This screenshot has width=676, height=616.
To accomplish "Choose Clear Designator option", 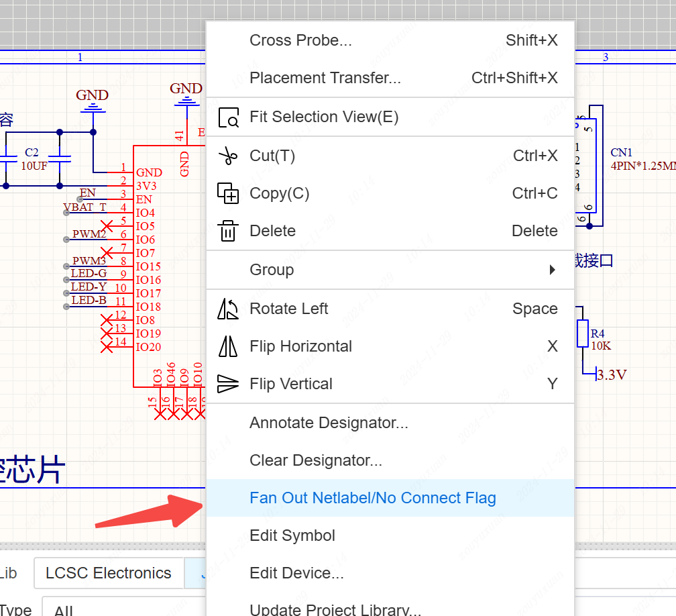I will tap(315, 460).
